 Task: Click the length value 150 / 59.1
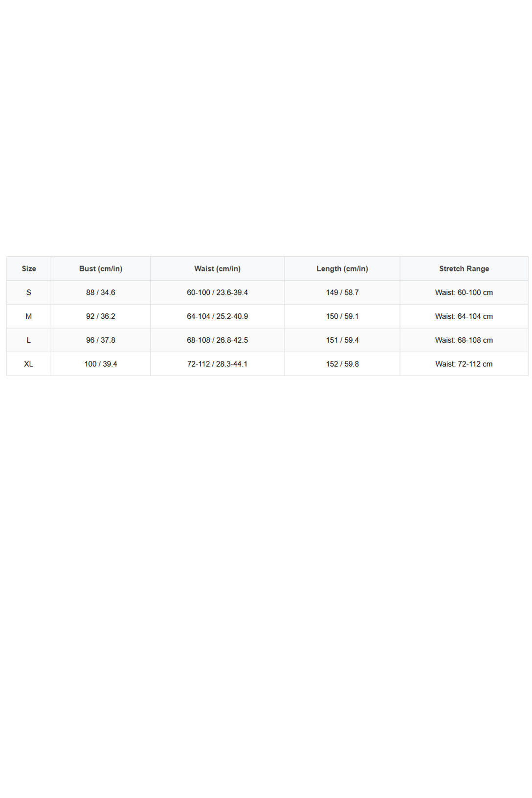point(342,316)
